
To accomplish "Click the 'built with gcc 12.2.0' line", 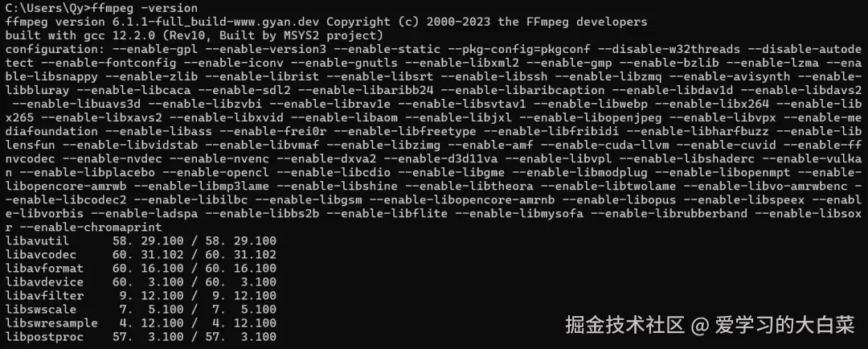I will pos(194,35).
